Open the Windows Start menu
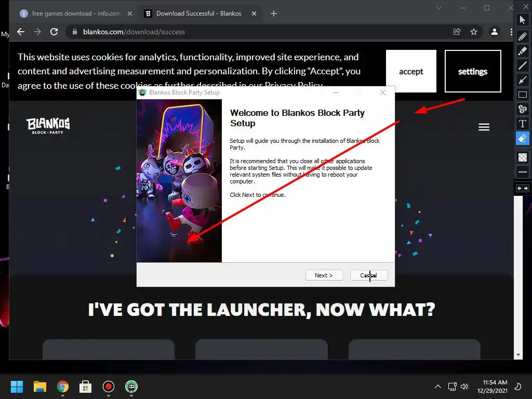The width and height of the screenshot is (532, 399). point(17,387)
